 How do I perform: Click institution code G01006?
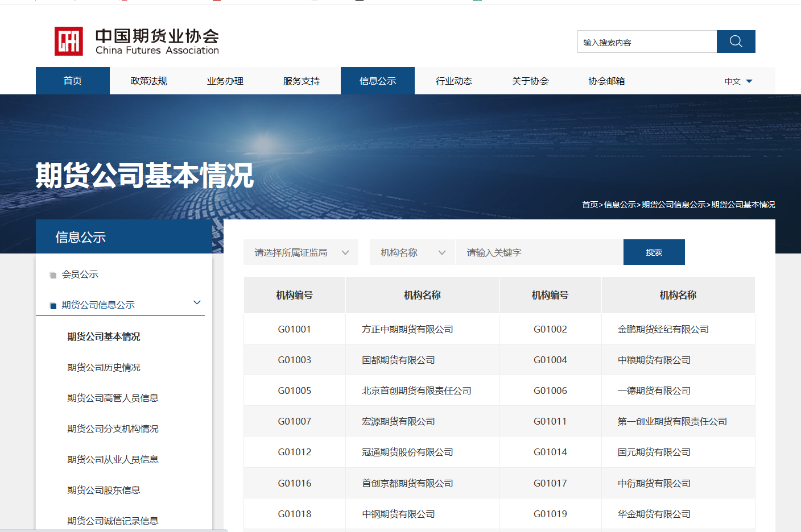pos(550,390)
